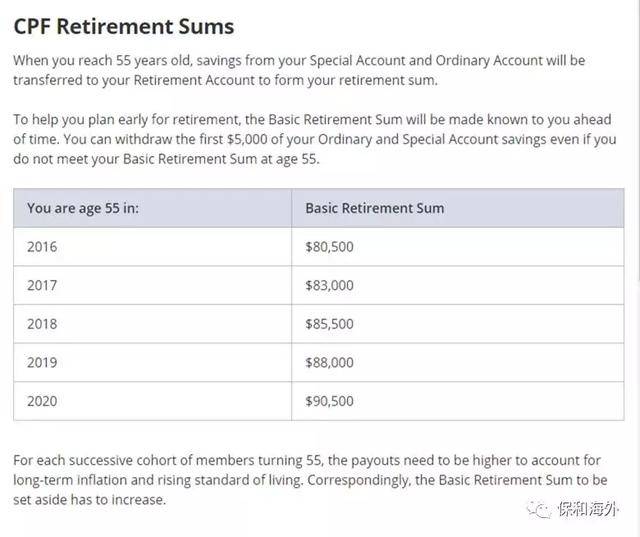Click the $85,500 amount cell
This screenshot has height=537, width=640.
tap(329, 324)
